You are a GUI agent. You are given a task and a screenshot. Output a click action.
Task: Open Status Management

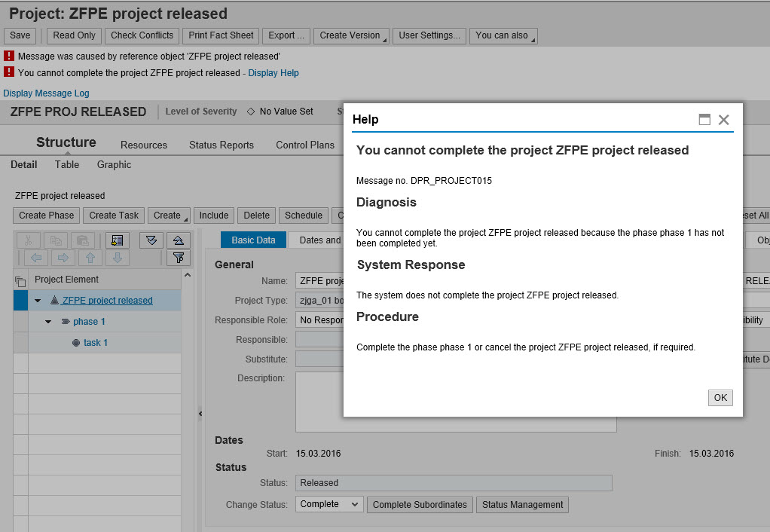tap(523, 505)
